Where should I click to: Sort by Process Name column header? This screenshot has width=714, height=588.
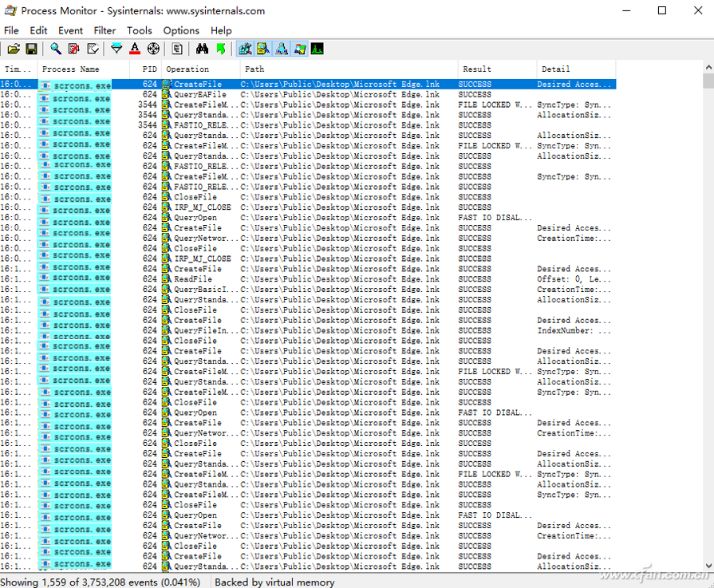click(83, 69)
